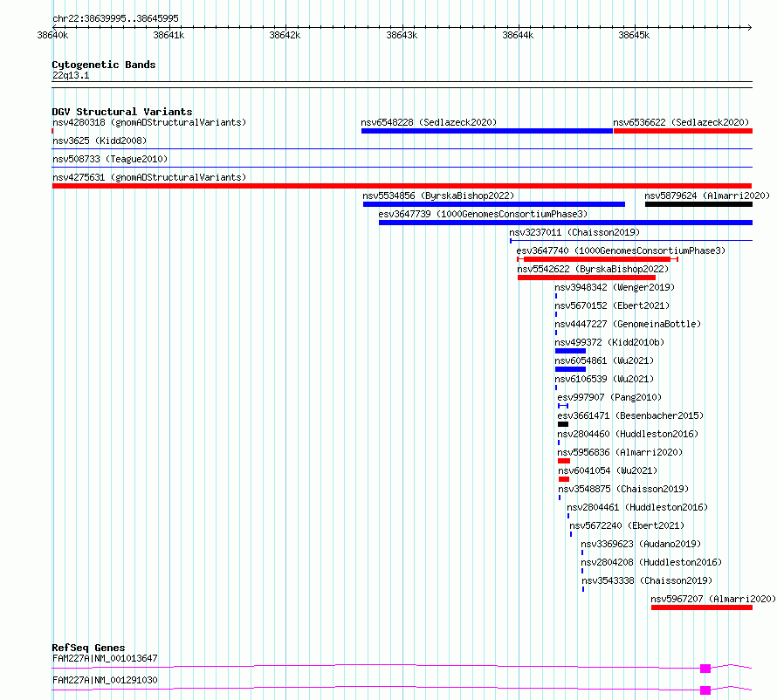Click the nsv6536622 (Sedlazeck2020) variant label

(x=681, y=122)
